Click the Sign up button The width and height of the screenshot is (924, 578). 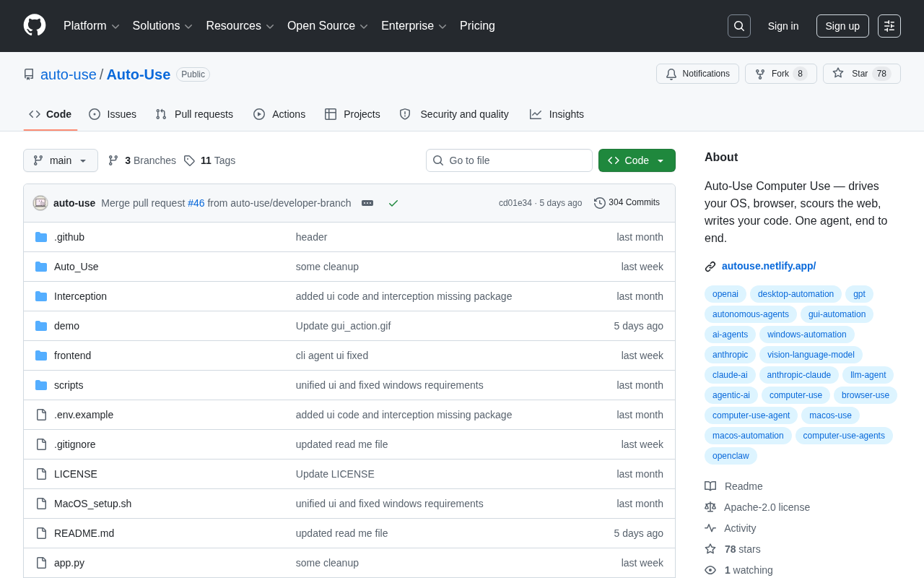point(842,26)
